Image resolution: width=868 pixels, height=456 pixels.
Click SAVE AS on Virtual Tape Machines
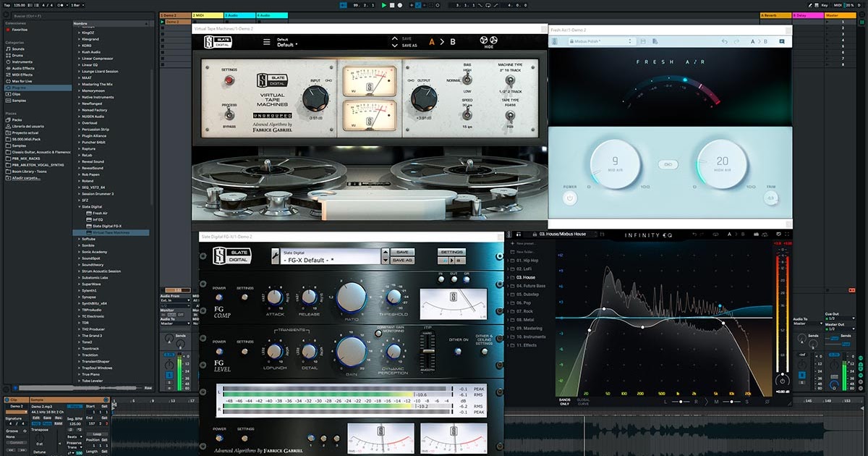[x=409, y=43]
